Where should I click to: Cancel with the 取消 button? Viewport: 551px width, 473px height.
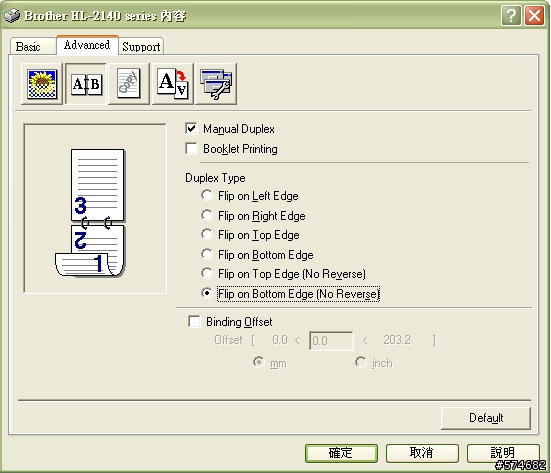click(422, 453)
